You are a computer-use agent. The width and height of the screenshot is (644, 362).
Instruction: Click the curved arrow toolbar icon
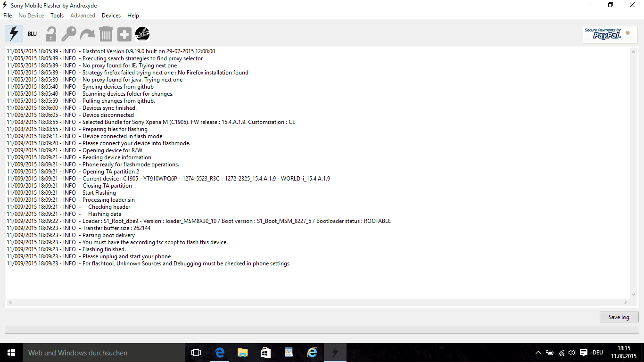87,34
